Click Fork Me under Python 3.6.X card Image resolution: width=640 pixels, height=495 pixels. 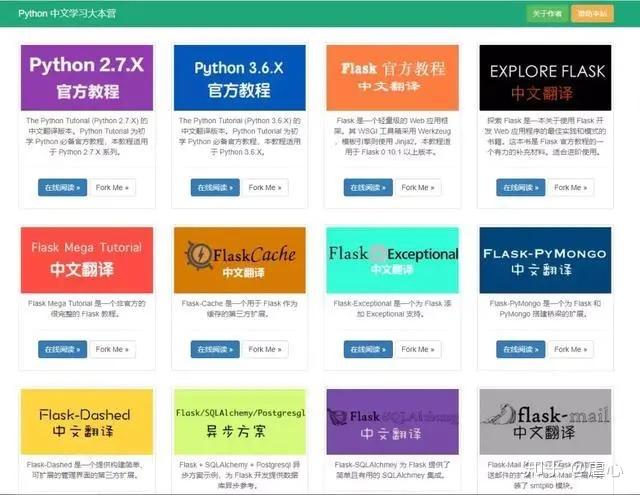point(265,187)
